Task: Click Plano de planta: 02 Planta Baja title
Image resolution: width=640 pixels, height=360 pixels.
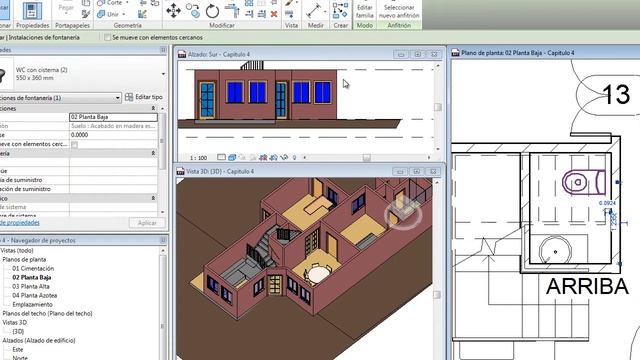Action: pos(518,53)
